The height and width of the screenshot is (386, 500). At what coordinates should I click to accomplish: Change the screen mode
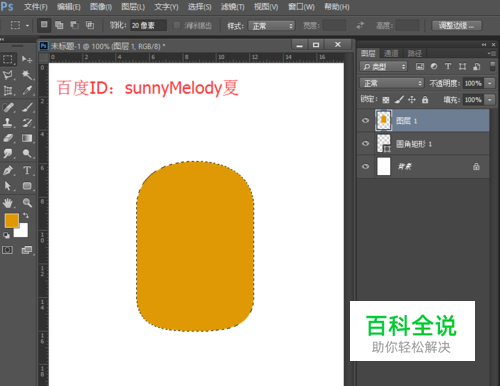pos(27,250)
